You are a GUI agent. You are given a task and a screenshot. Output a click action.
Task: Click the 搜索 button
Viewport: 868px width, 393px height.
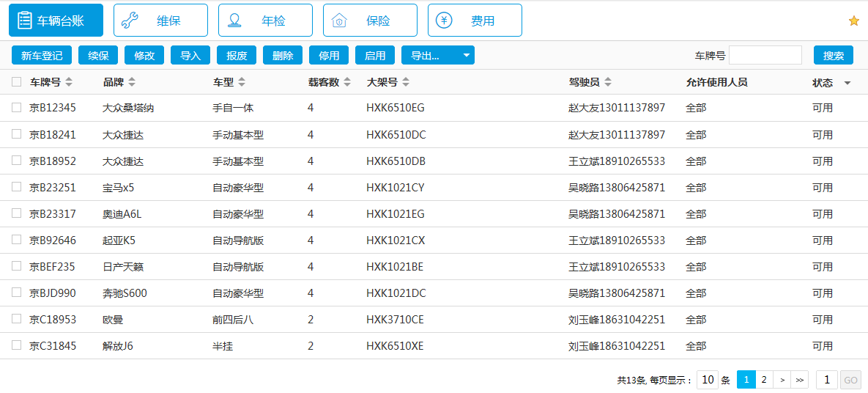[833, 56]
